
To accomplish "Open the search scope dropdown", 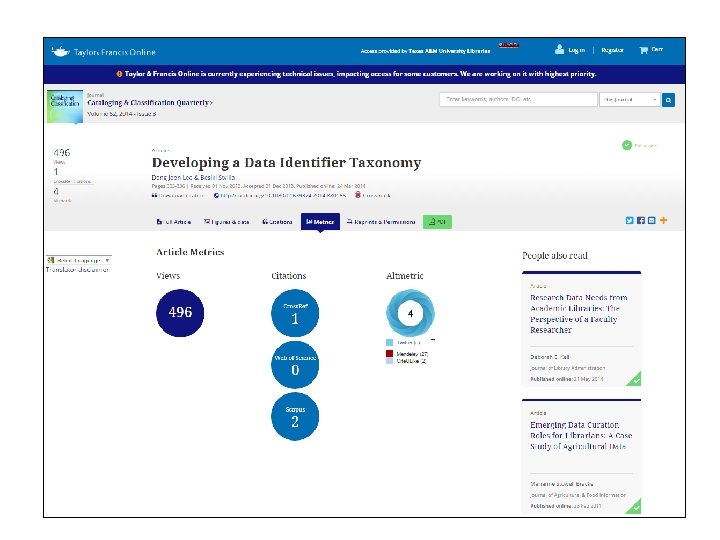I will 630,100.
